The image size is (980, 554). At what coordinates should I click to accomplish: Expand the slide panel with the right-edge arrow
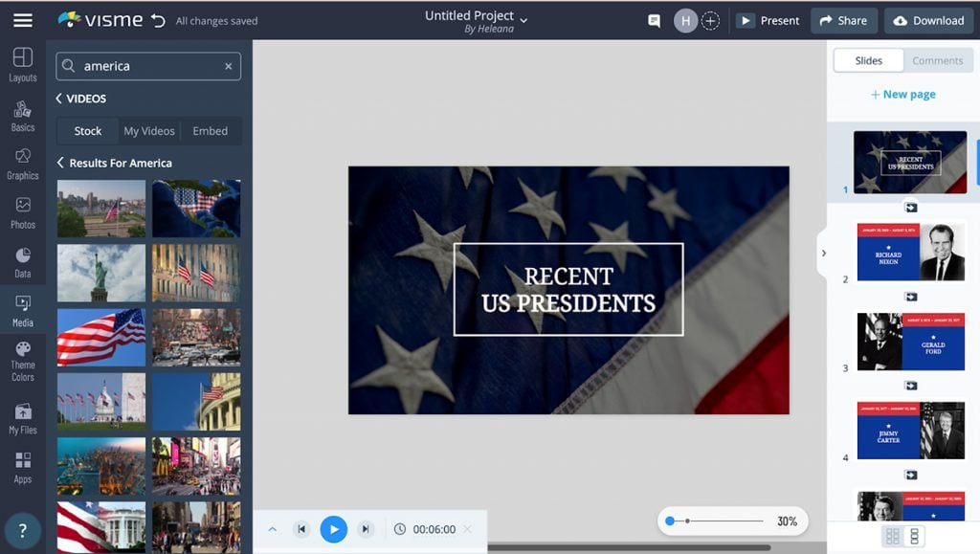[824, 253]
